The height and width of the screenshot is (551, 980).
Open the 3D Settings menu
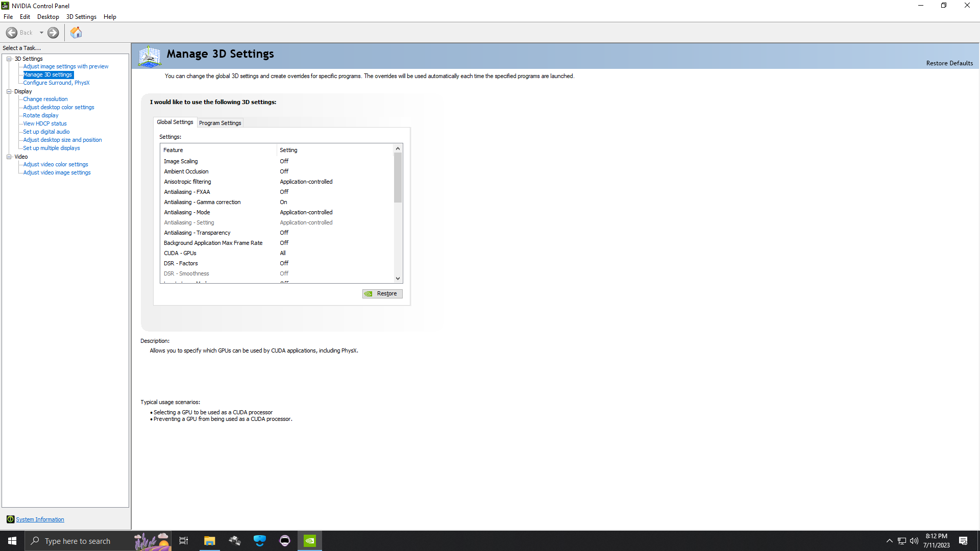(x=81, y=17)
